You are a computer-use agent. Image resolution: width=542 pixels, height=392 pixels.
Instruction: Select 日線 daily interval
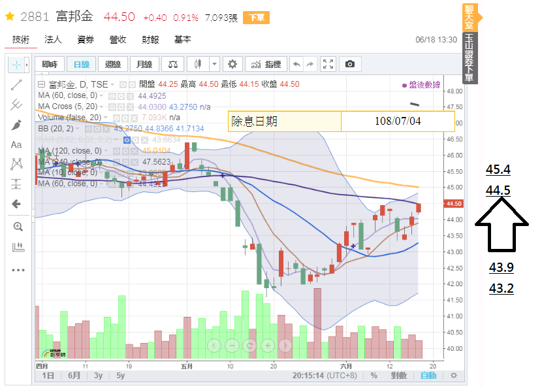pos(81,64)
